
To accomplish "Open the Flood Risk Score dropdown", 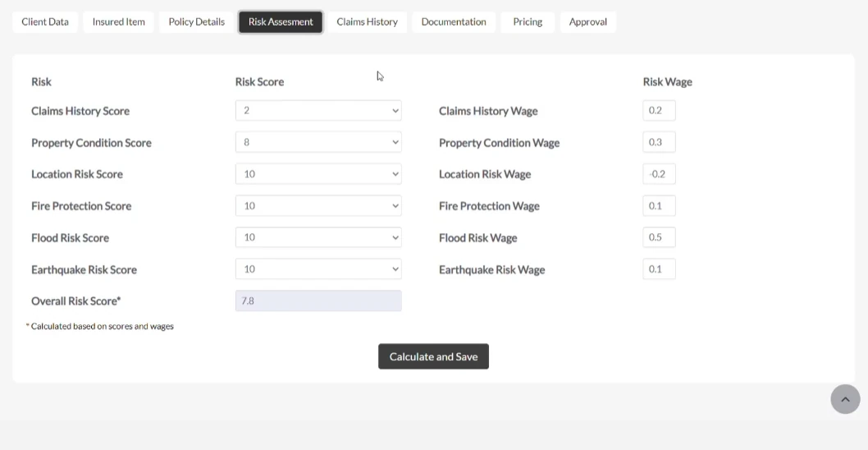I will point(318,237).
